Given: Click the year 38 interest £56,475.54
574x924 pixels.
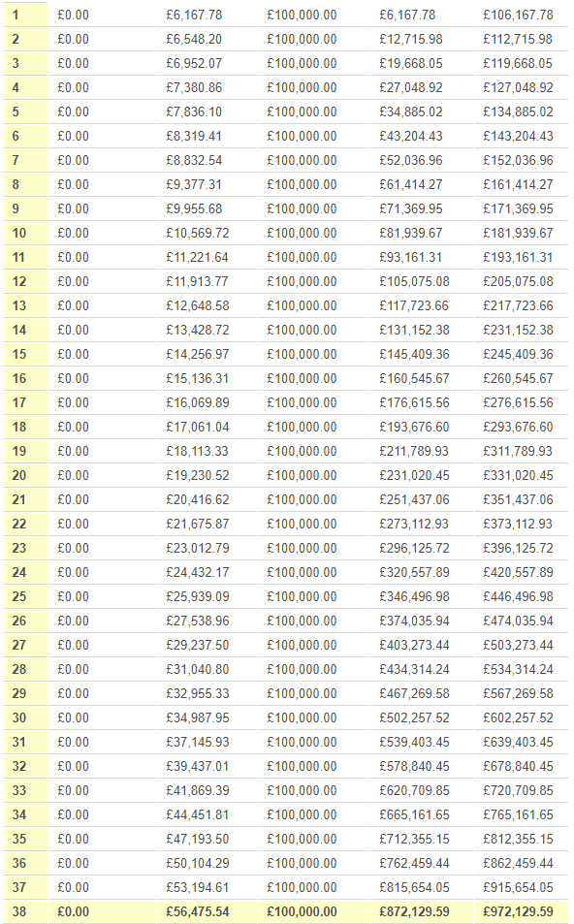Looking at the screenshot, I should click(198, 911).
